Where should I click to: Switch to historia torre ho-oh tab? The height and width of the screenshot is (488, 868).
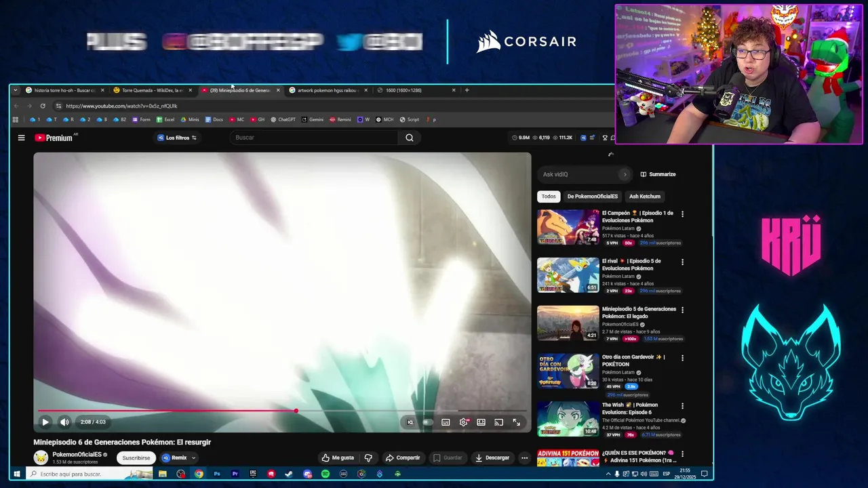coord(64,90)
